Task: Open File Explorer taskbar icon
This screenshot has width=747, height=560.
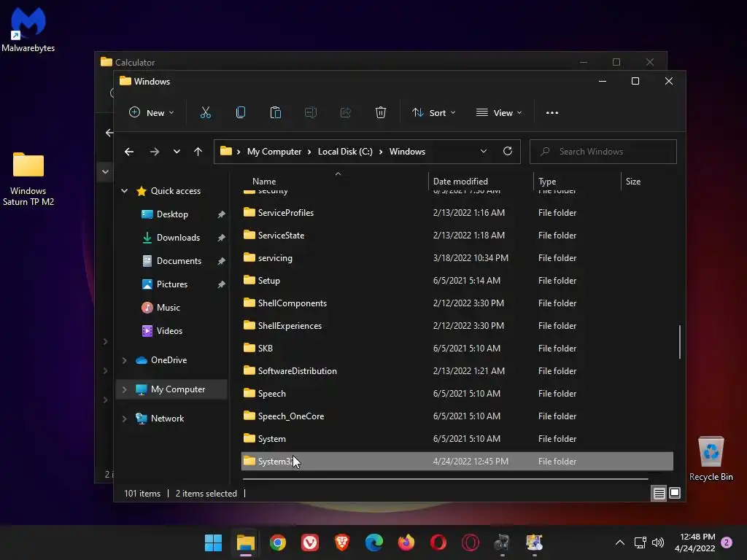Action: pyautogui.click(x=246, y=542)
